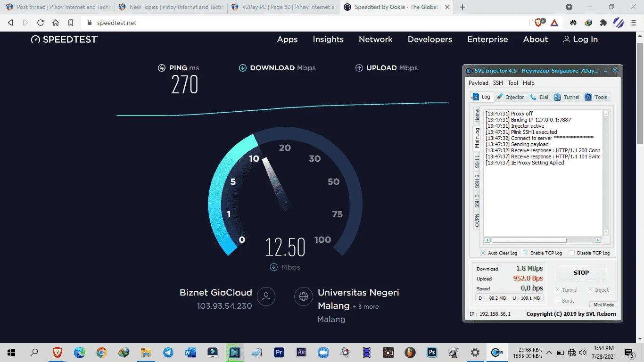The image size is (644, 362).
Task: Click the log horizontal scrollbar thumb
Action: pyautogui.click(x=529, y=240)
